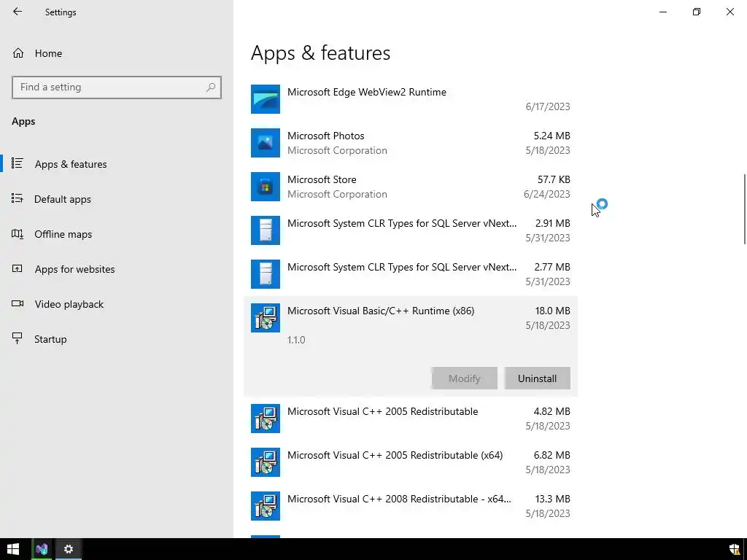Open the Windows Start button

click(x=13, y=549)
